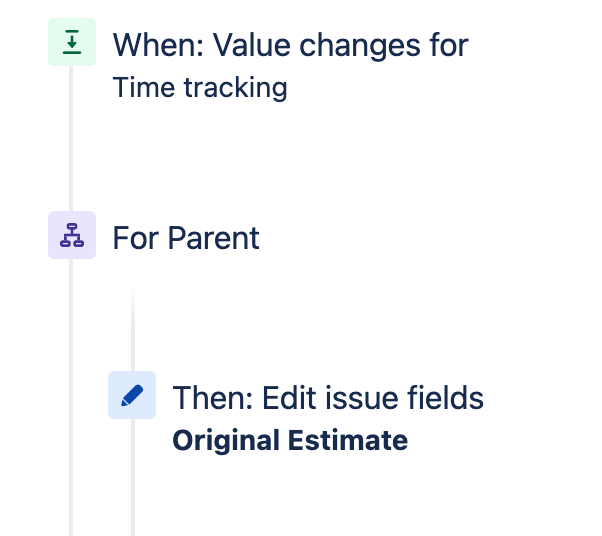
Task: Open the Then: Edit issue fields action
Action: (328, 398)
